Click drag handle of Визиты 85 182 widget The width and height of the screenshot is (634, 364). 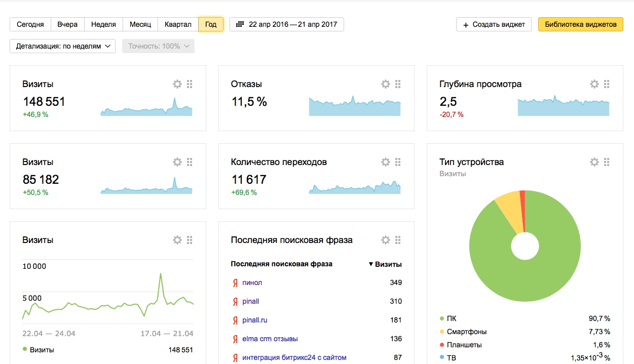point(190,162)
